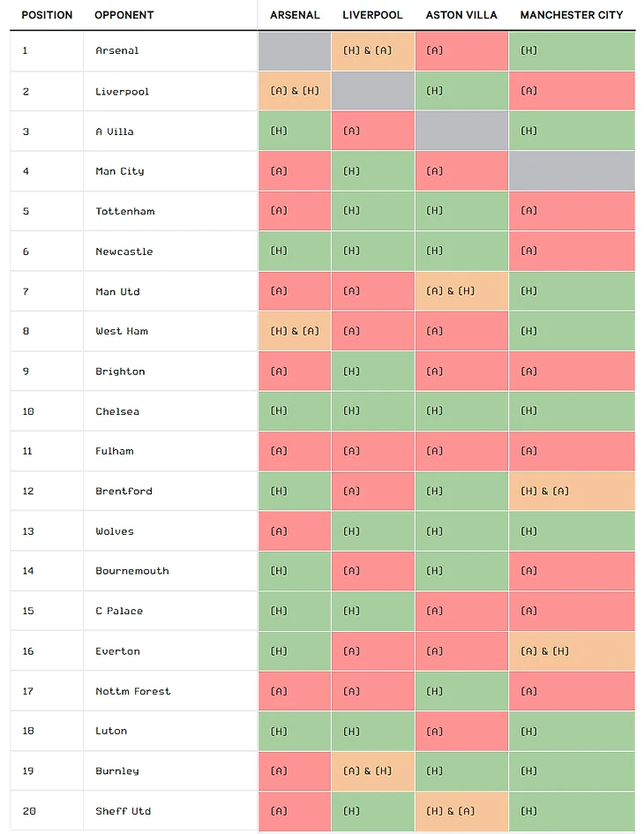
Task: Click Arsenal's orange cell in West Ham row
Action: coord(295,331)
